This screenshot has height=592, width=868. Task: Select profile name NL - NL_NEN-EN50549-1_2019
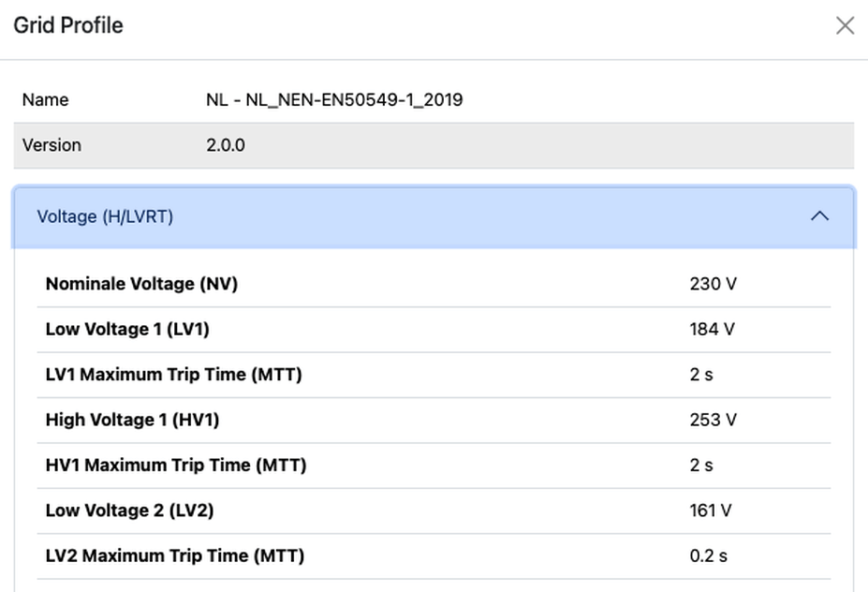pos(334,99)
